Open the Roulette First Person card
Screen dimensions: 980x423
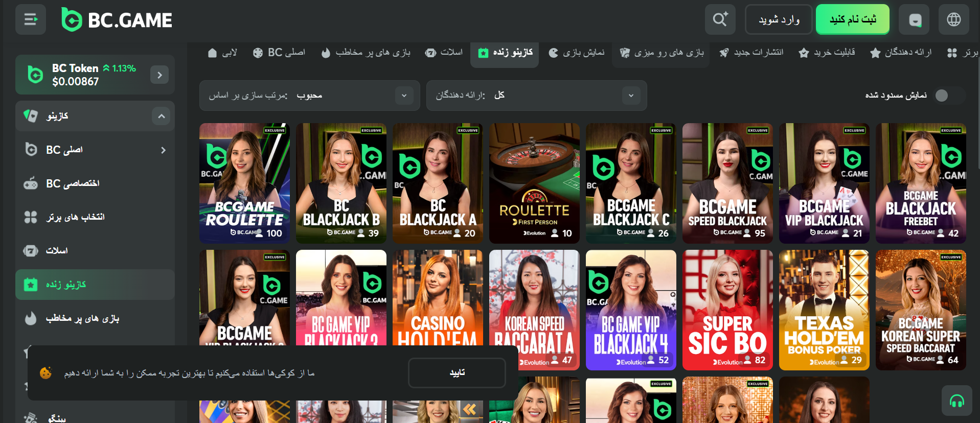tap(534, 183)
